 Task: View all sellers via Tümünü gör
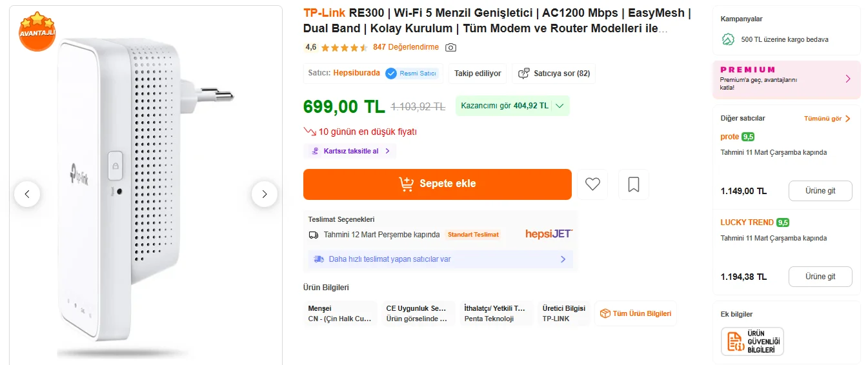pos(827,119)
